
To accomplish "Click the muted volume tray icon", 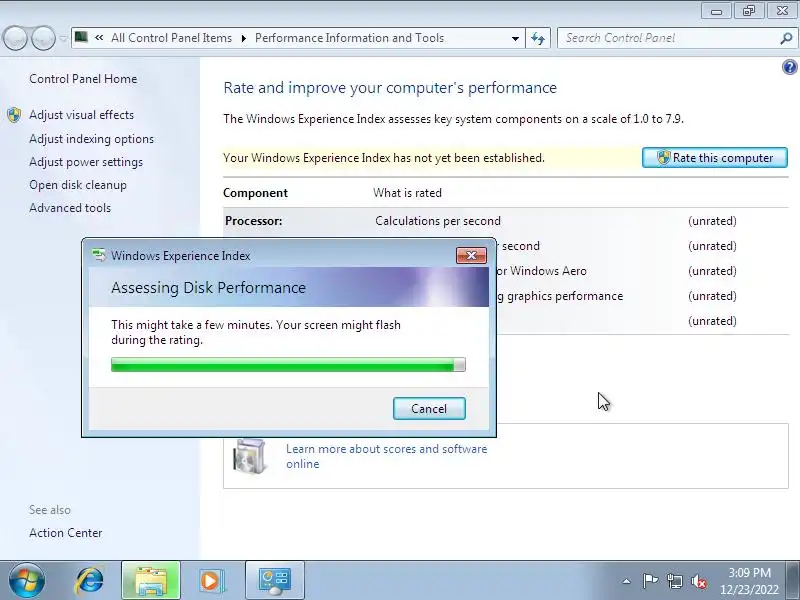I will [698, 581].
